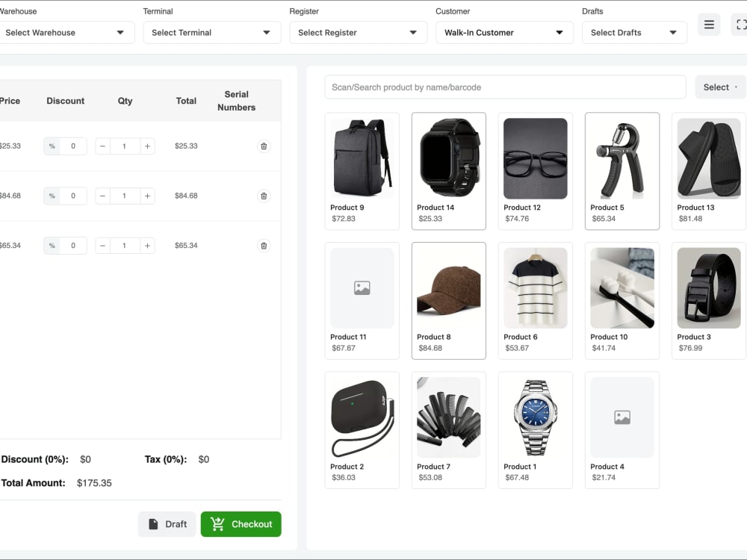Toggle percent discount type on $65.34 row
747x560 pixels.
pyautogui.click(x=52, y=246)
